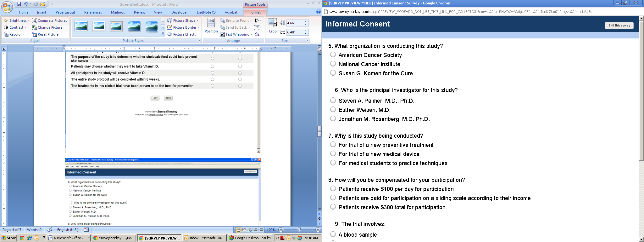Viewport: 644px width, 242px height.
Task: Undo last action in Word toolbar
Action: (x=26, y=4)
